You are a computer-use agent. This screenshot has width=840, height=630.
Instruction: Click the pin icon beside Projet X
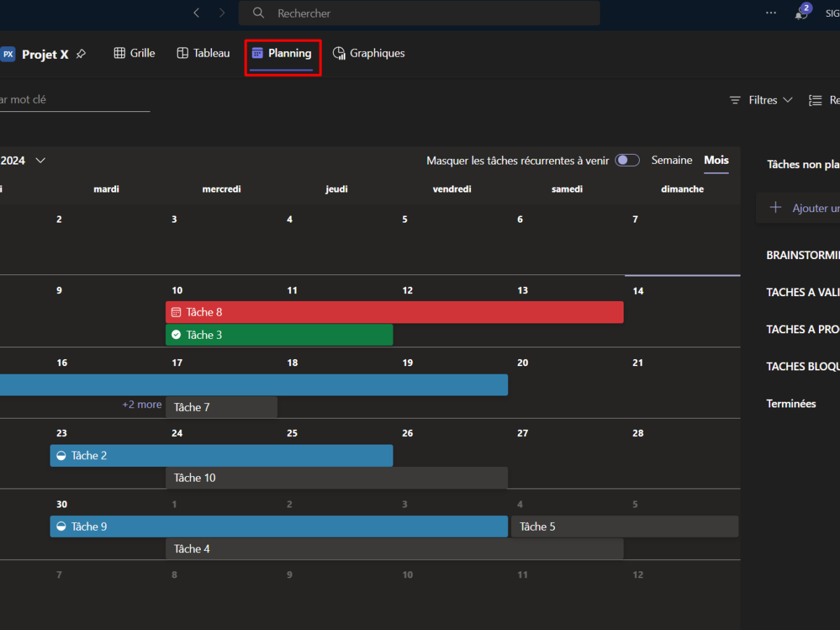(x=81, y=54)
